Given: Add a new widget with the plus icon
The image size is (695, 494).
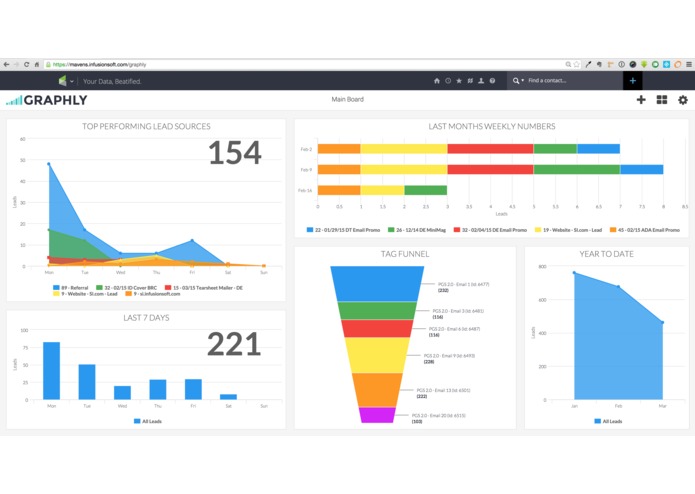Looking at the screenshot, I should 641,100.
